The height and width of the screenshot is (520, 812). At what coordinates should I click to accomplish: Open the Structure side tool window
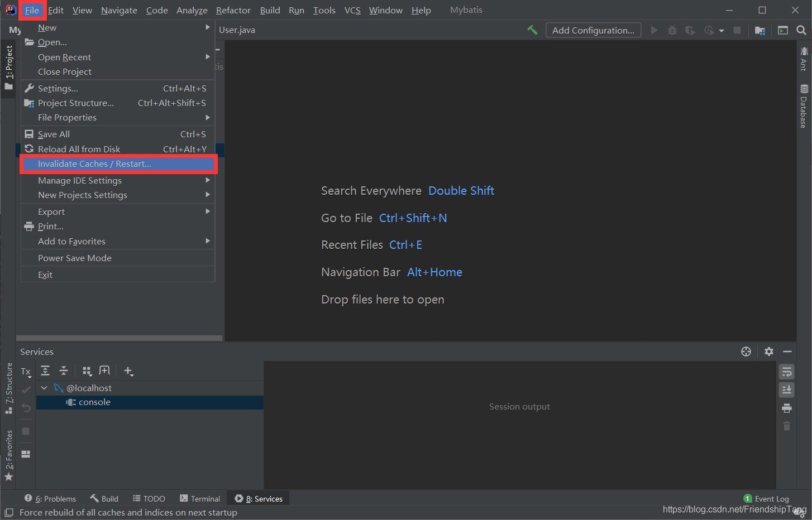coord(9,388)
